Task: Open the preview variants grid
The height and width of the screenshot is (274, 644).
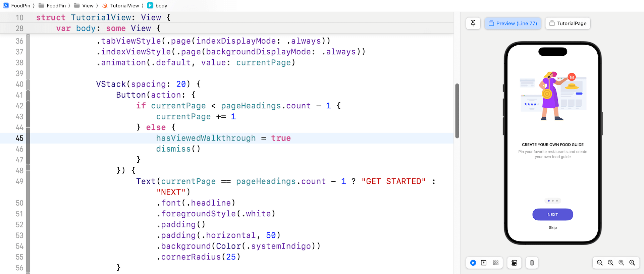Action: coord(496,263)
